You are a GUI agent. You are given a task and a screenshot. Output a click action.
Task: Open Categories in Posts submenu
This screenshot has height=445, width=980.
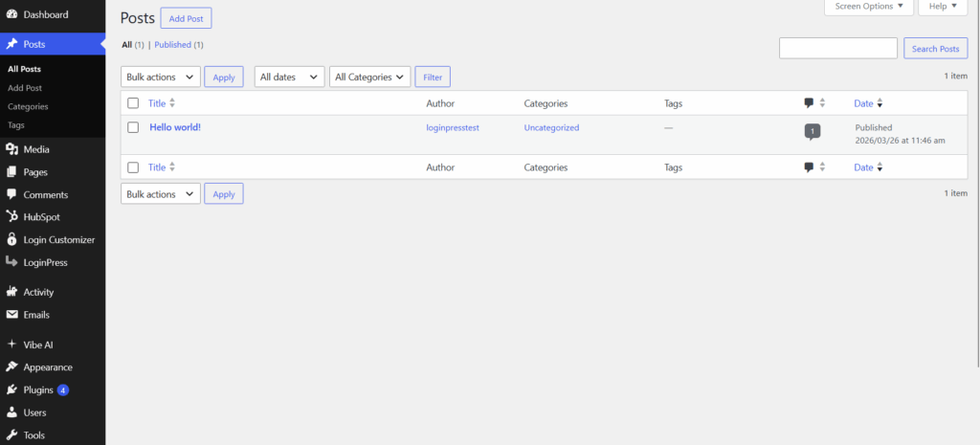(28, 106)
